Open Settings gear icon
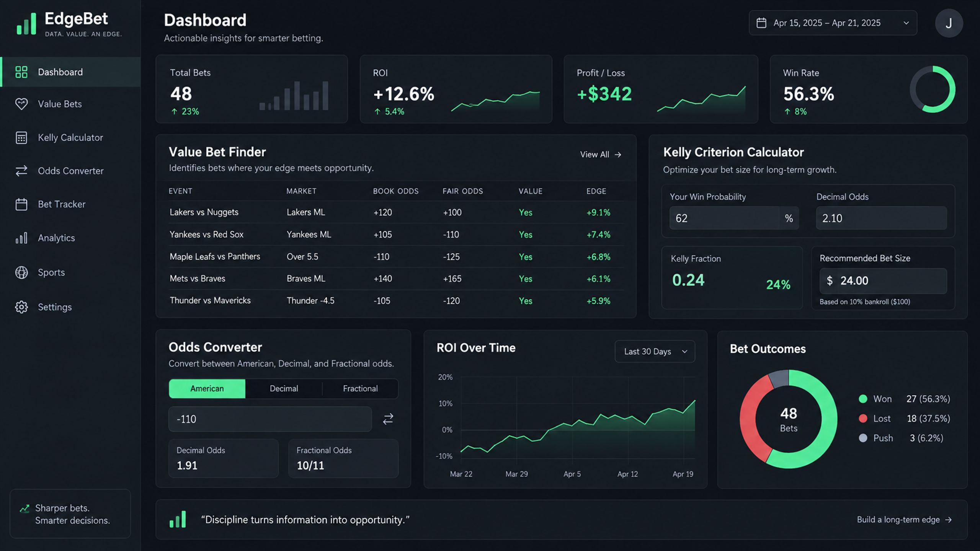Image resolution: width=980 pixels, height=551 pixels. click(21, 307)
